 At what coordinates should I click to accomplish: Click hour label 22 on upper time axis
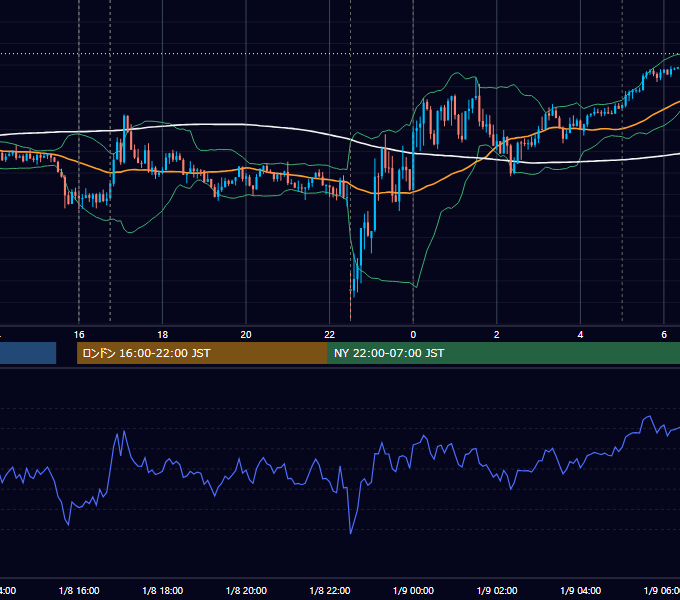[x=330, y=335]
